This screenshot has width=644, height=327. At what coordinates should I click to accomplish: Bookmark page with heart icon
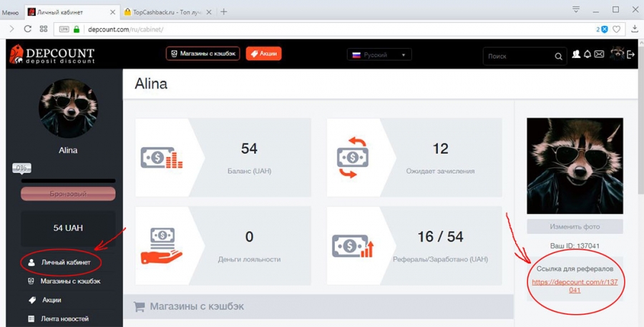[616, 29]
